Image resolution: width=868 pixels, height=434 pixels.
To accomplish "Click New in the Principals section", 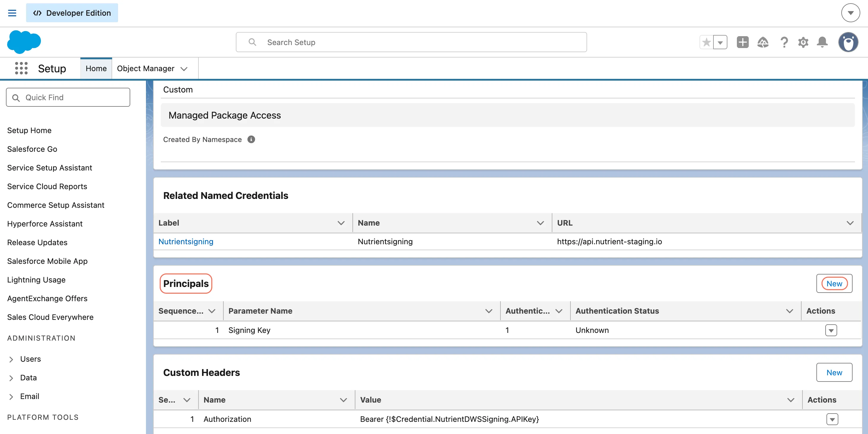I will pyautogui.click(x=834, y=283).
